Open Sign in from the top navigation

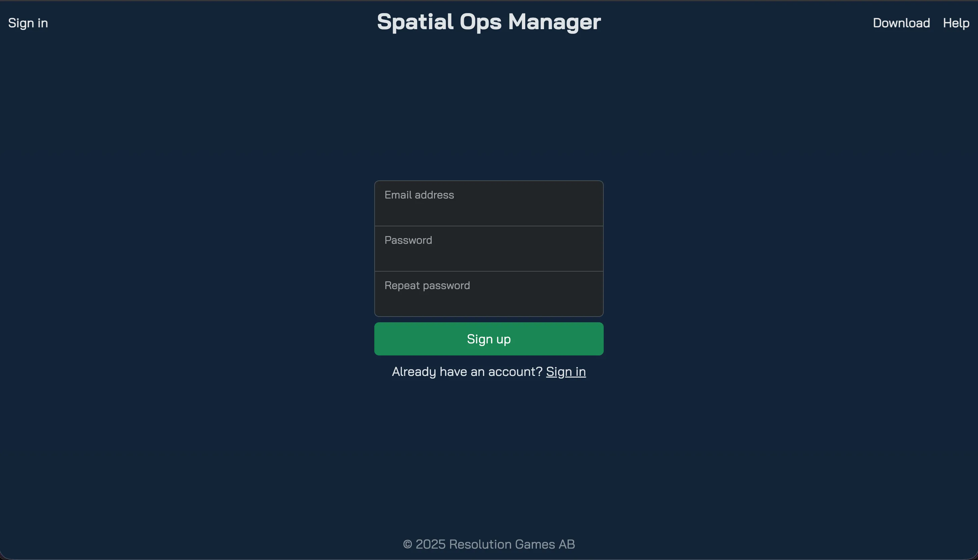coord(28,23)
